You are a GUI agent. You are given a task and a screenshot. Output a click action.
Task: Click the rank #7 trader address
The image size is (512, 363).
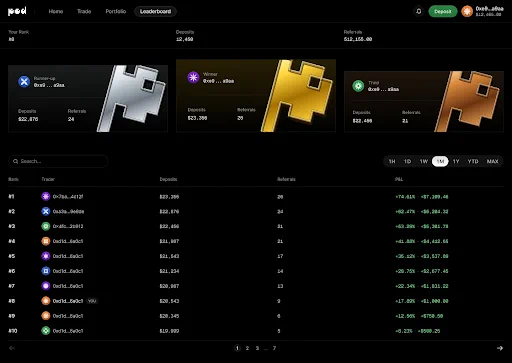(68, 286)
